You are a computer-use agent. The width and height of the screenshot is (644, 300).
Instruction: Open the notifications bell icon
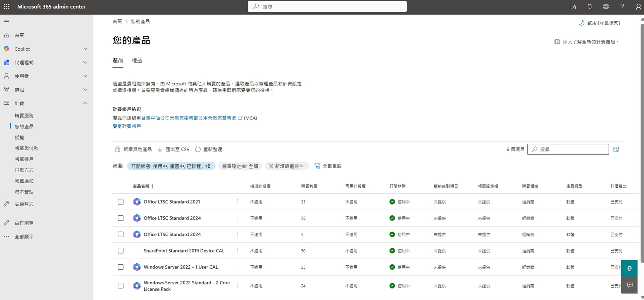coord(589,6)
